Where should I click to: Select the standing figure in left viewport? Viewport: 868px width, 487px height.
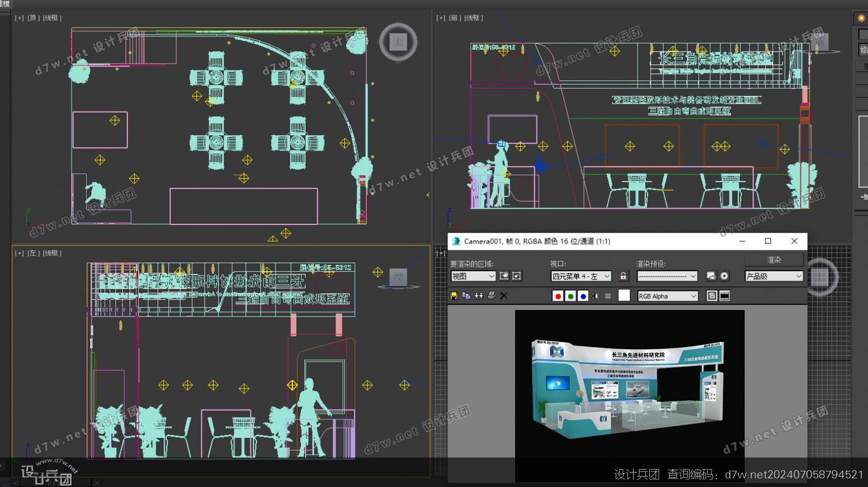311,416
